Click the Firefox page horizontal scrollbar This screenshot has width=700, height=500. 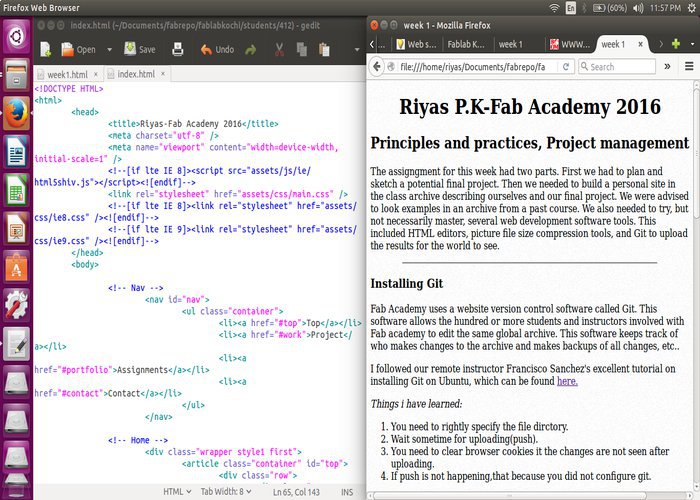point(509,496)
